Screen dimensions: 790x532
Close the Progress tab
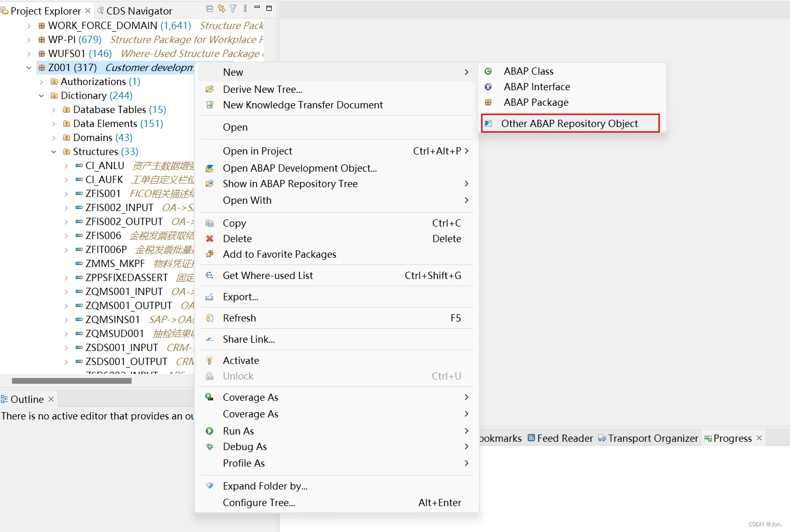(759, 438)
